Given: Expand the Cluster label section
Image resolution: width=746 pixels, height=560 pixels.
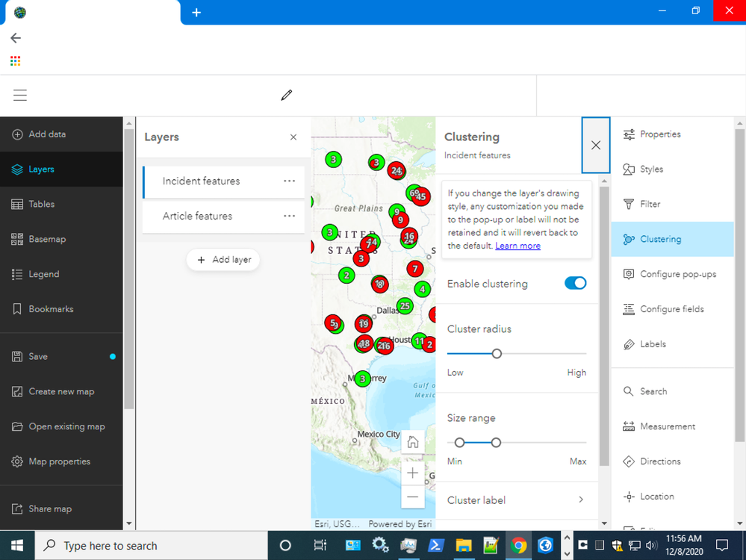Looking at the screenshot, I should [516, 500].
